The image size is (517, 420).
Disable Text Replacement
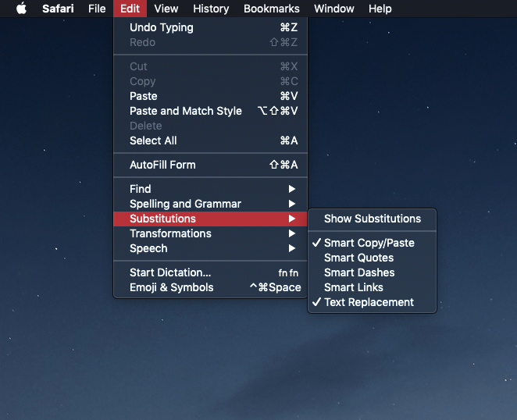tap(373, 302)
